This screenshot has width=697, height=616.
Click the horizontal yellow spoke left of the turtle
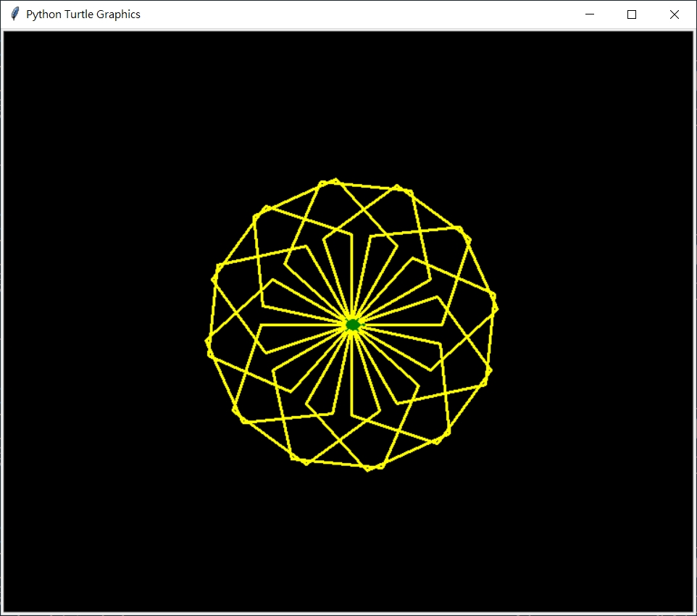304,325
